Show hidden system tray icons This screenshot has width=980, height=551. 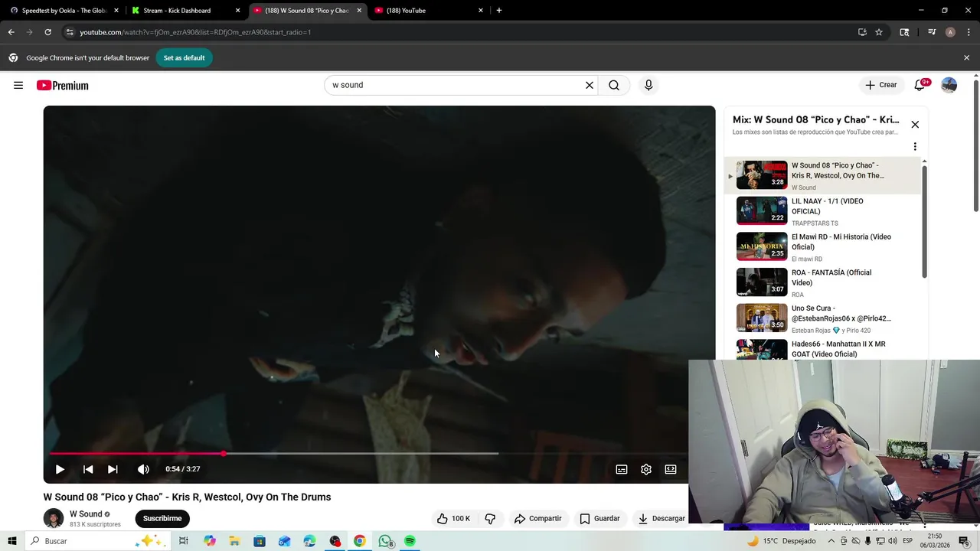pos(831,541)
